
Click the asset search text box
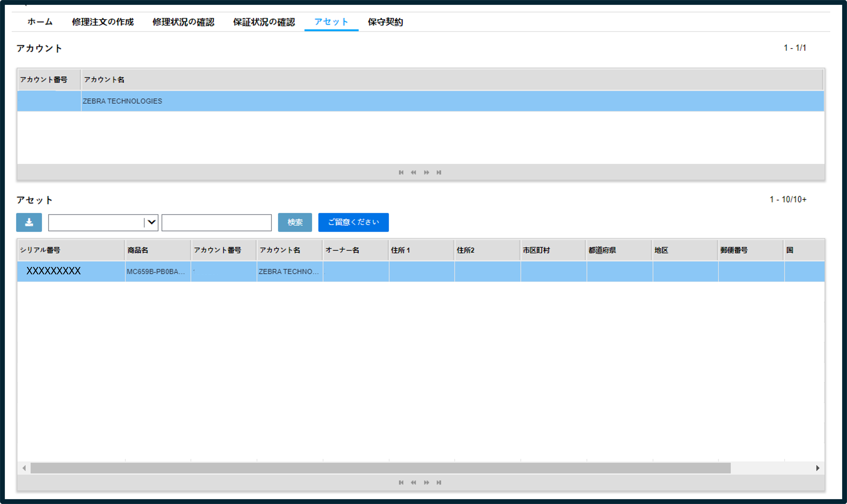pos(217,223)
